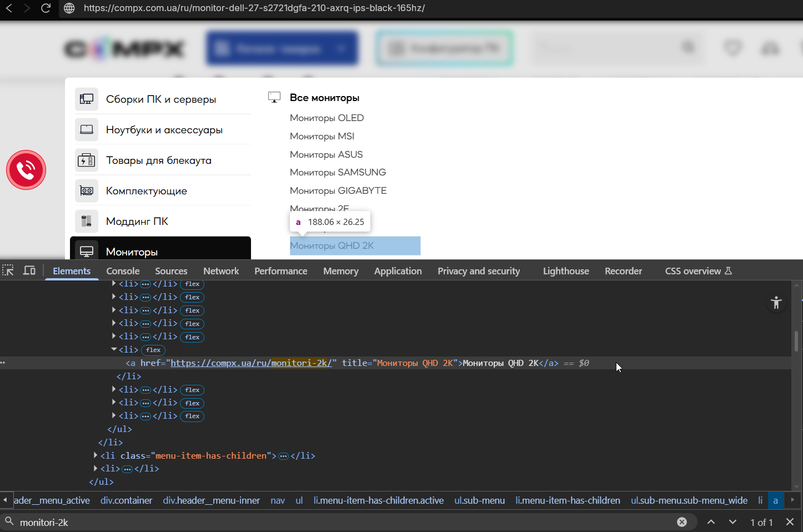Switch to the Lighthouse tab

(566, 271)
